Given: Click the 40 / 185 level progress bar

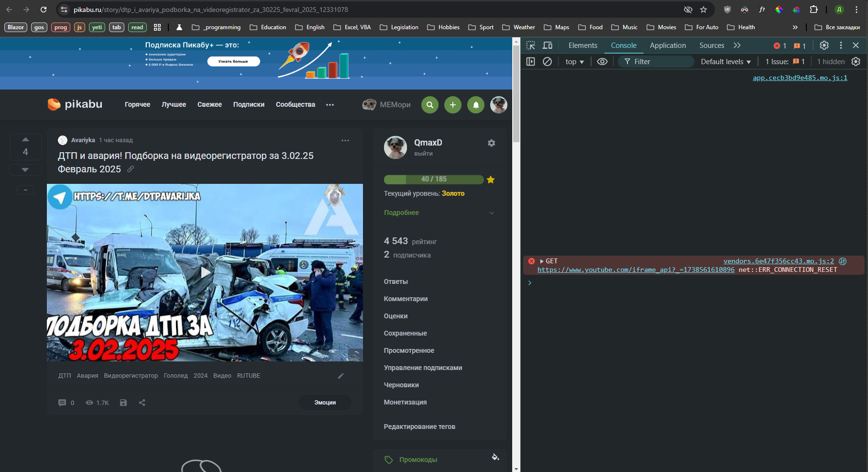Looking at the screenshot, I should pyautogui.click(x=434, y=179).
